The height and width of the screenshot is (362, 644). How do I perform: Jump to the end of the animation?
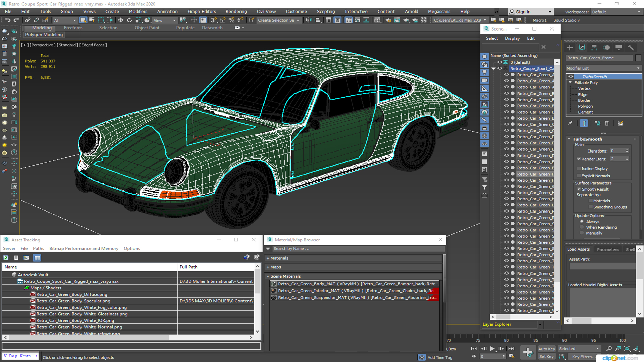511,349
